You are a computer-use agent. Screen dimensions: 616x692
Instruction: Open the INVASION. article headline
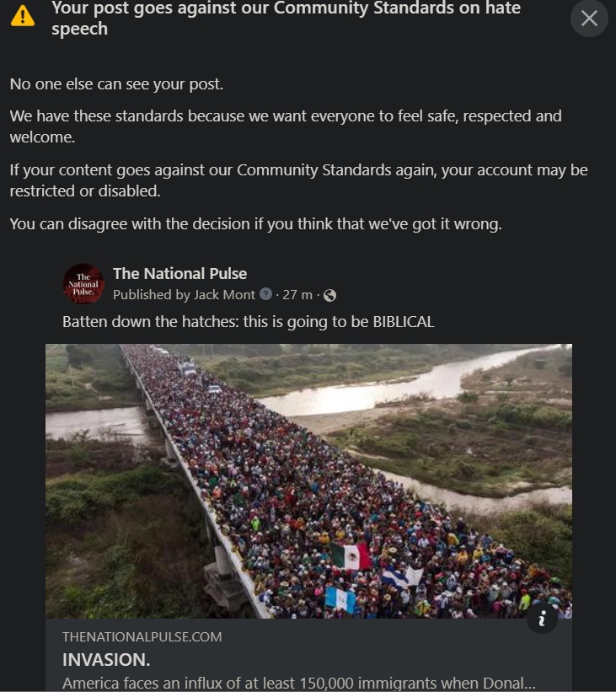[x=106, y=660]
